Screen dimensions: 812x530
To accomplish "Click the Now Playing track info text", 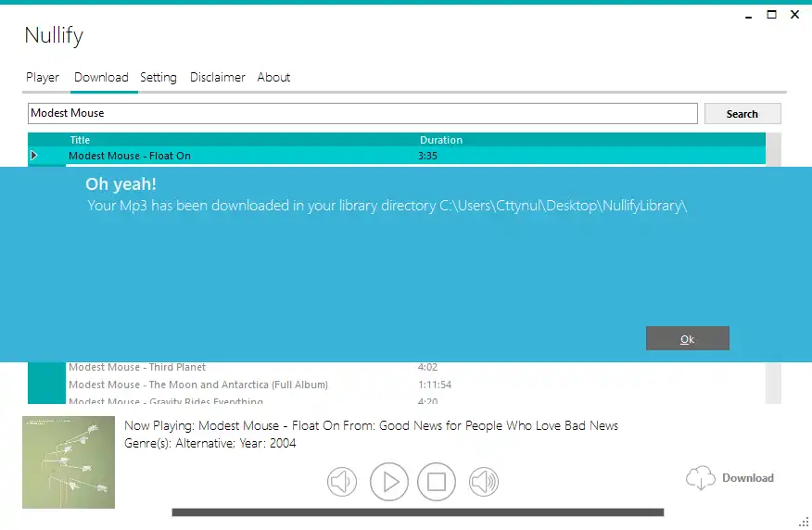I will pos(371,425).
